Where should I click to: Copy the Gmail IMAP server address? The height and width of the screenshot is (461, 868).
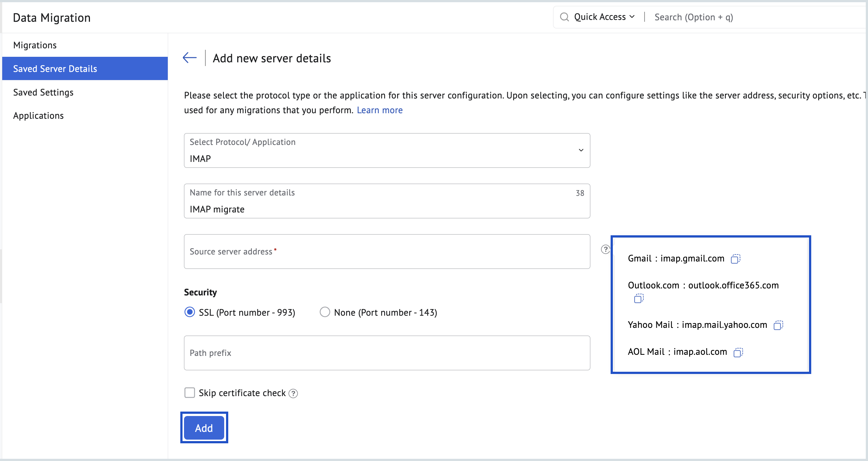tap(735, 259)
